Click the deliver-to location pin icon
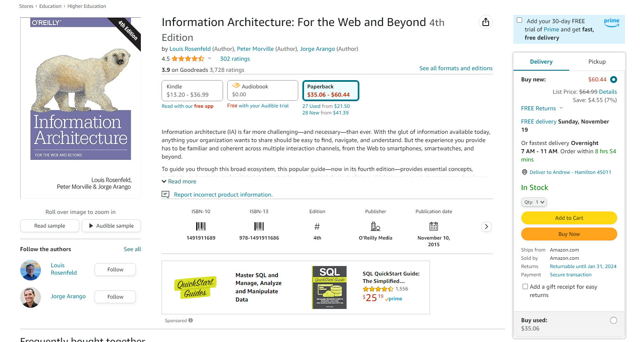Image resolution: width=644 pixels, height=342 pixels. coord(525,172)
